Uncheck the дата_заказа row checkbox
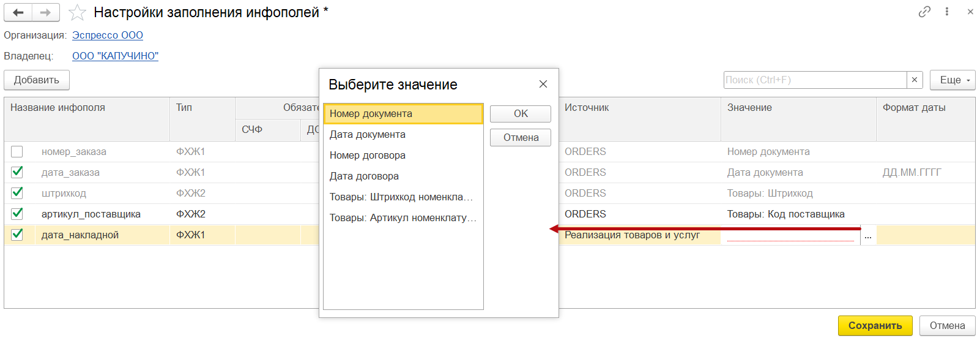Viewport: 980px width, 340px height. coord(17,172)
